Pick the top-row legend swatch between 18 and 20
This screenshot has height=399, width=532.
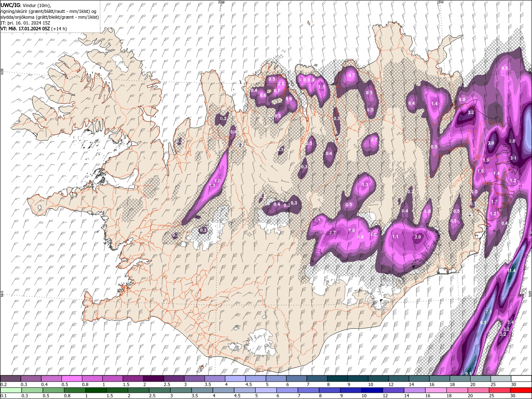[459, 379]
